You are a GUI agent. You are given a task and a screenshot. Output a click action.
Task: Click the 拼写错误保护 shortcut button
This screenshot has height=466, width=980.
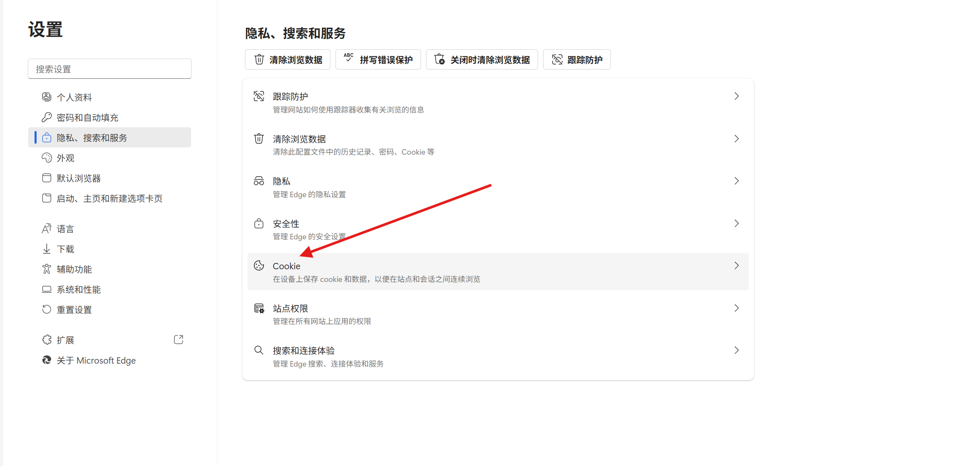[378, 59]
